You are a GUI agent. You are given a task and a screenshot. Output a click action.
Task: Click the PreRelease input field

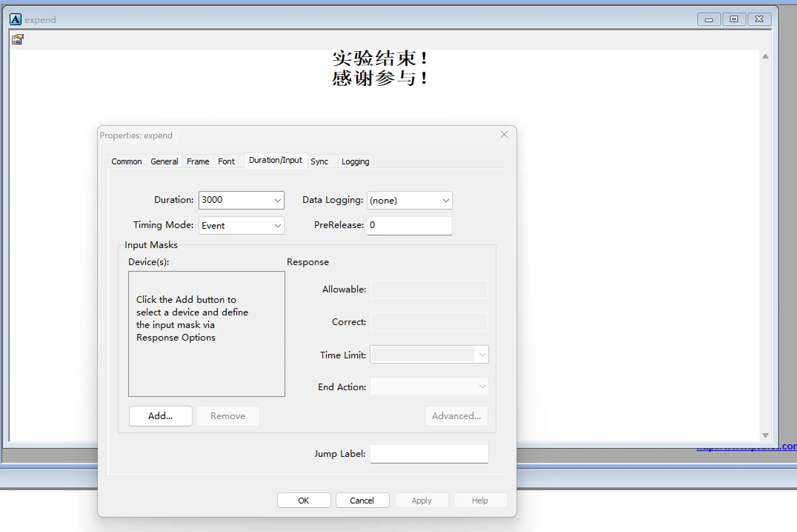[410, 225]
